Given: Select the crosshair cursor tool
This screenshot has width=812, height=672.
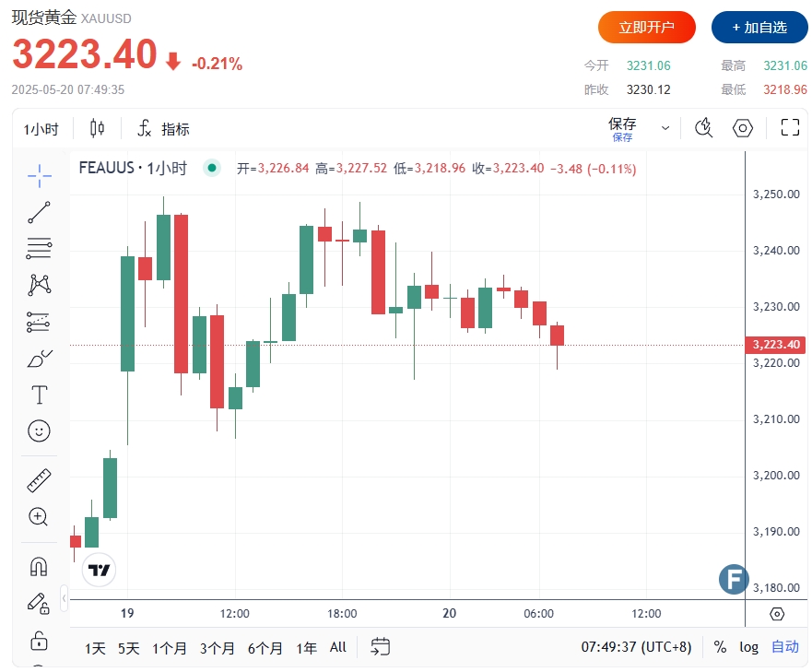Looking at the screenshot, I should 39,173.
